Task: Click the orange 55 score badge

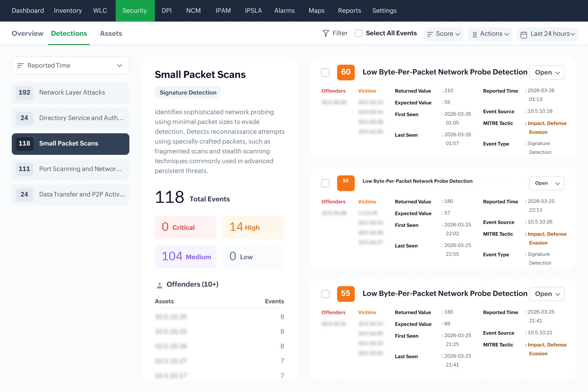Action: click(346, 294)
